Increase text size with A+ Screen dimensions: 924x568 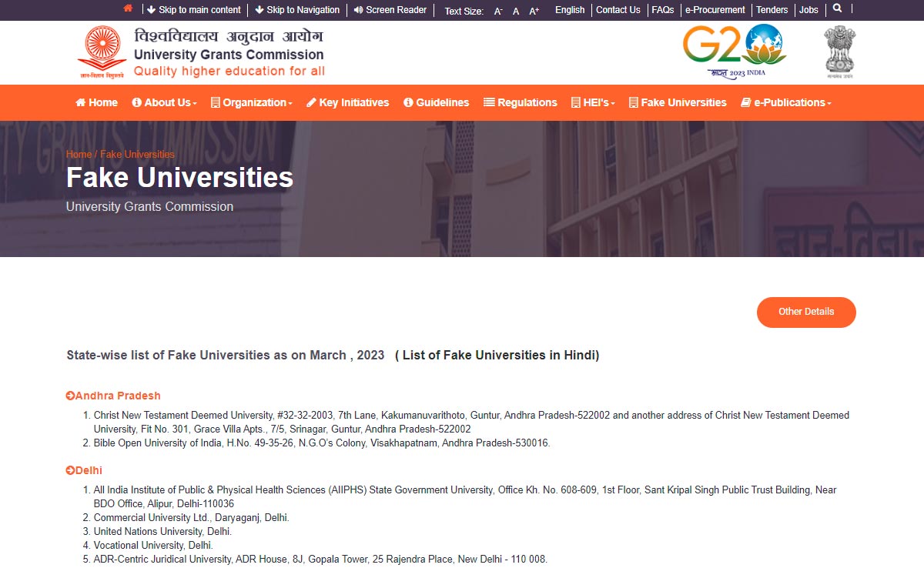tap(534, 11)
